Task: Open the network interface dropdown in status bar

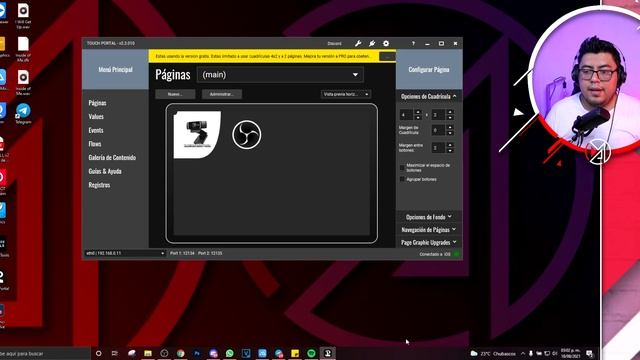Action: point(125,253)
